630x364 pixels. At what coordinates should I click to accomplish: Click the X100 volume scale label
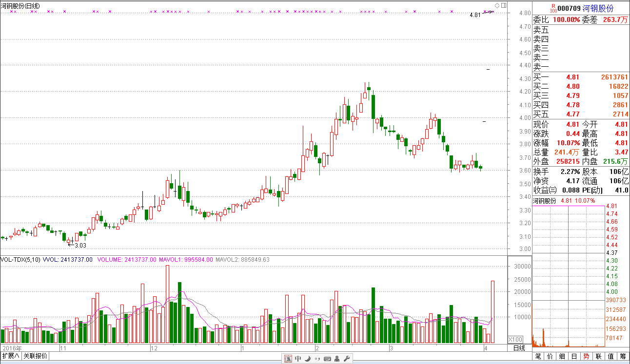tap(515, 339)
